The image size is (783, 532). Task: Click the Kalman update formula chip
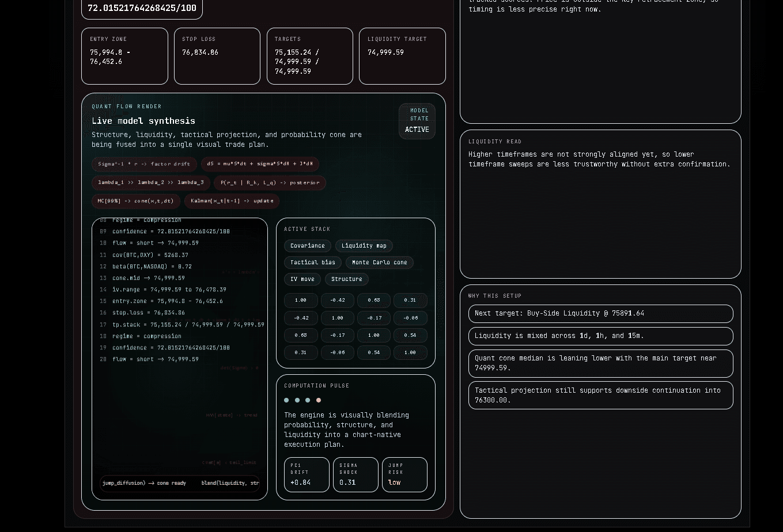point(232,201)
